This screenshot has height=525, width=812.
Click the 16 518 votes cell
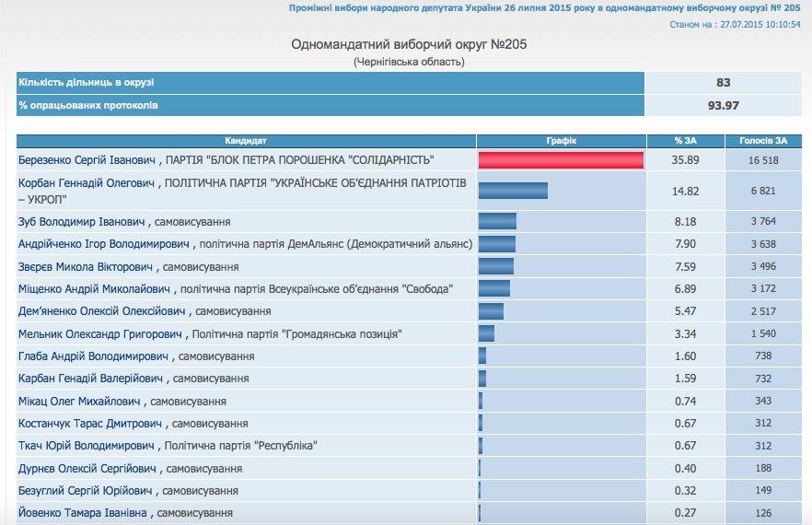click(x=763, y=160)
